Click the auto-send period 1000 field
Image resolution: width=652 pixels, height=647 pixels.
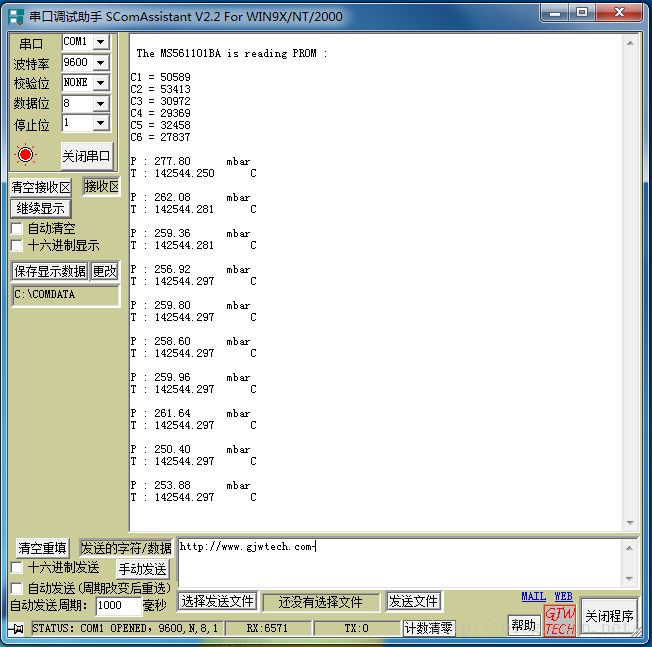pyautogui.click(x=119, y=605)
